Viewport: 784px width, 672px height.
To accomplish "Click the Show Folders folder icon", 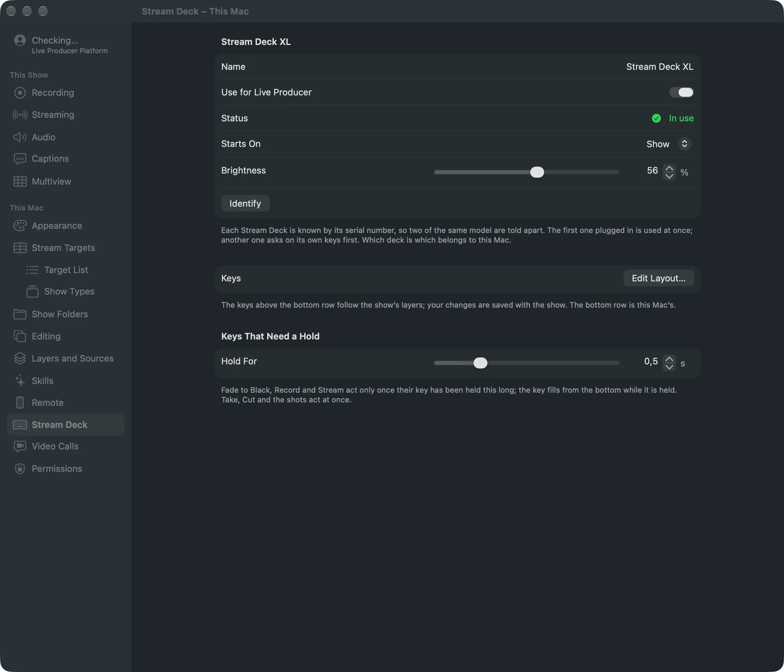I will pos(20,314).
